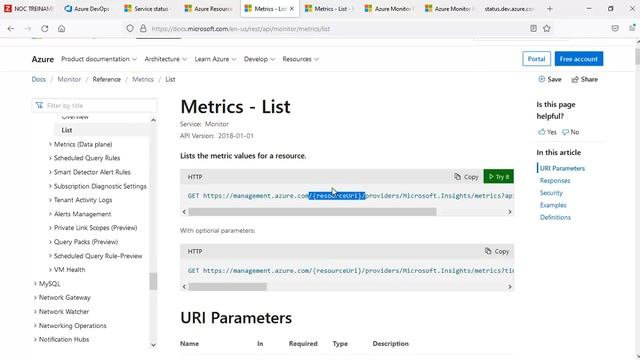Image resolution: width=640 pixels, height=360 pixels.
Task: Expand Smart Detector Alert Rules node
Action: point(50,172)
